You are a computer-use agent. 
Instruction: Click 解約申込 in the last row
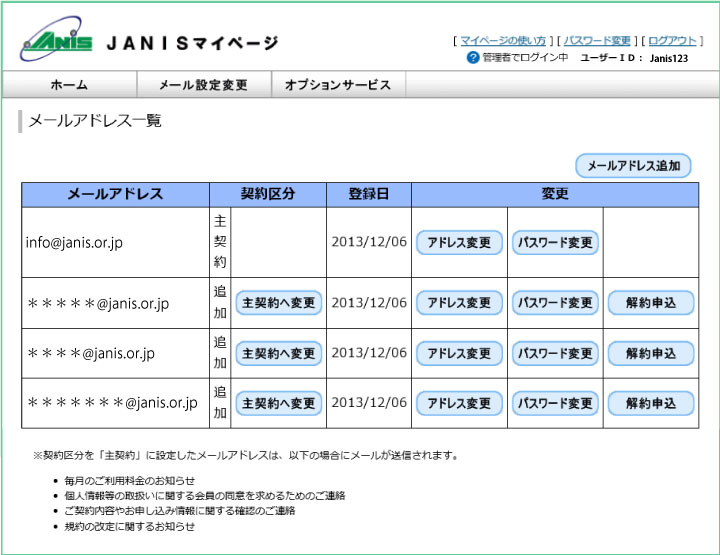pyautogui.click(x=651, y=404)
